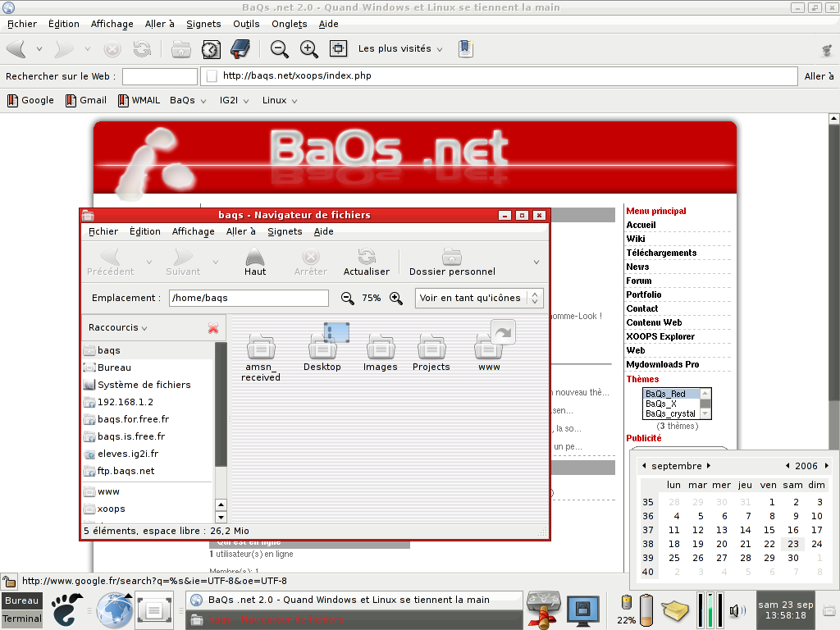
Task: Click the Haut up arrow in file browser
Action: coord(255,262)
